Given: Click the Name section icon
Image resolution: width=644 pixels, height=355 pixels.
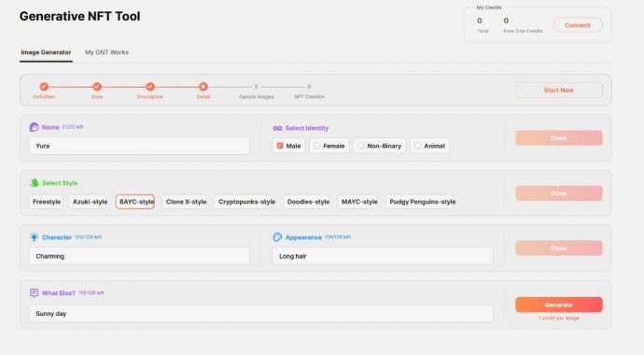Looking at the screenshot, I should coord(35,127).
